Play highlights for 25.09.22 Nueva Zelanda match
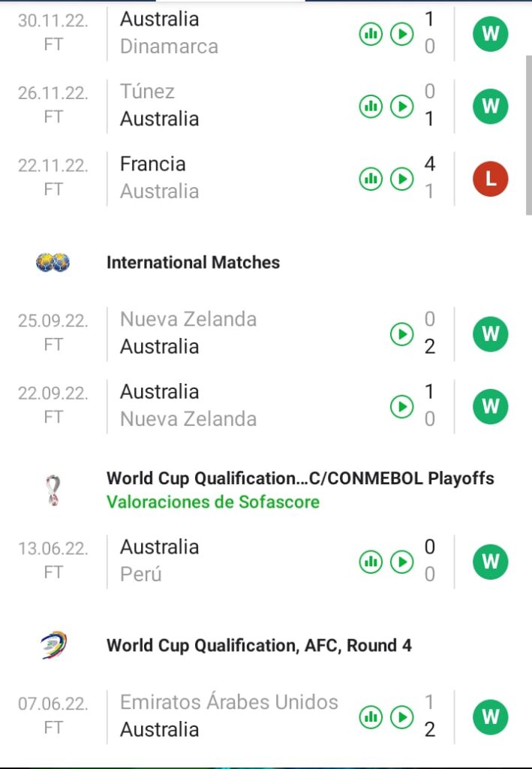This screenshot has width=532, height=769. click(402, 334)
